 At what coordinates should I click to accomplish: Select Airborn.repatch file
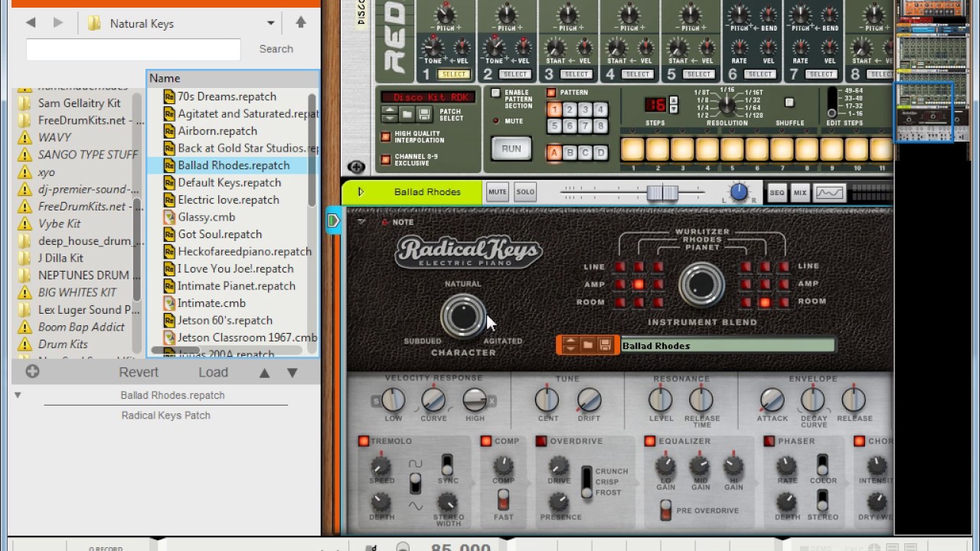(x=217, y=131)
